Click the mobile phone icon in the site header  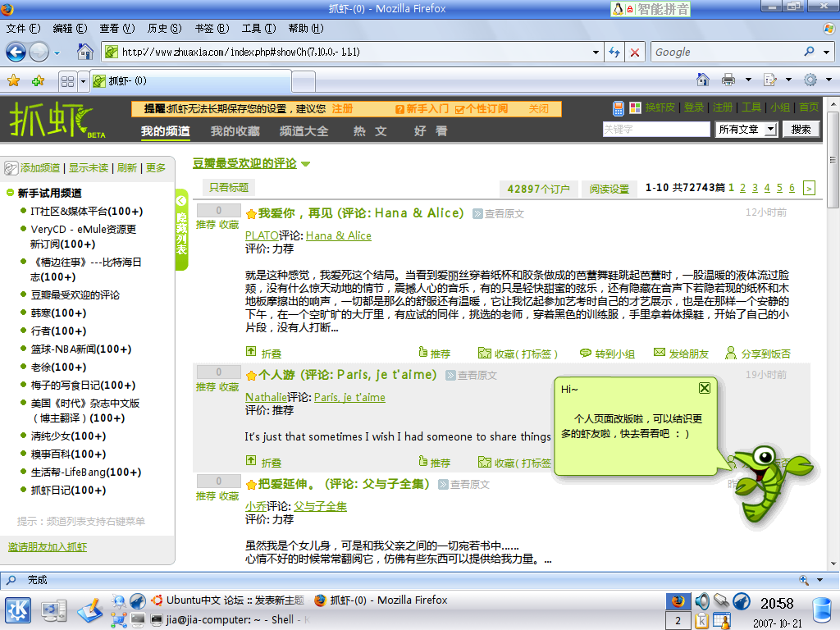(619, 108)
